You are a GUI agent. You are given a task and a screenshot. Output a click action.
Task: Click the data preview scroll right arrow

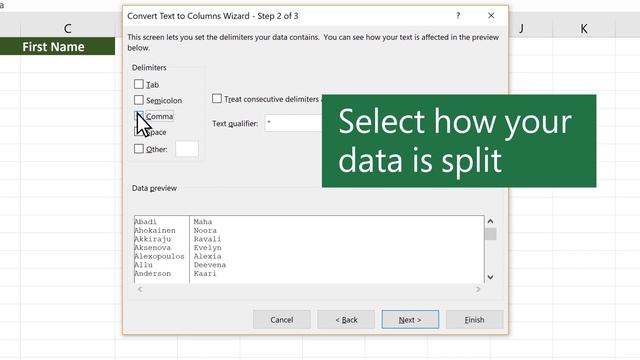pyautogui.click(x=478, y=289)
